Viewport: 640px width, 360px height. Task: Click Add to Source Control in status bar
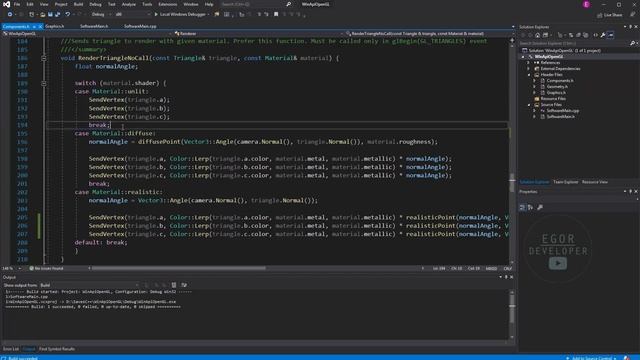pyautogui.click(x=592, y=358)
